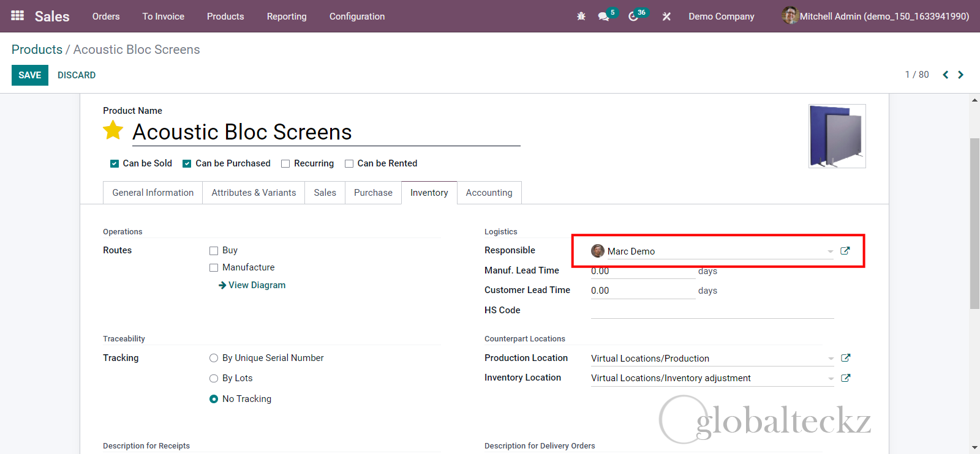Uncheck the Can be Sold checkbox
This screenshot has height=454, width=980.
pos(115,163)
